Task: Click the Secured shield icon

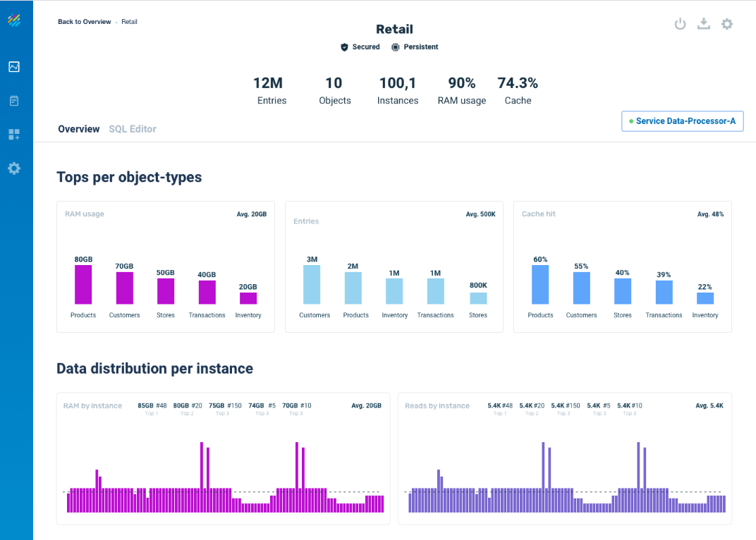Action: pyautogui.click(x=344, y=47)
